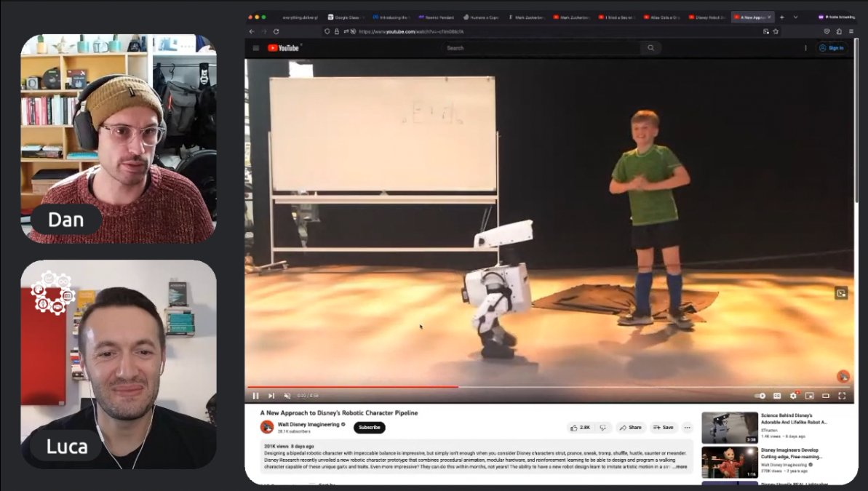The height and width of the screenshot is (491, 868).
Task: Switch to miniplayer mode
Action: pyautogui.click(x=809, y=396)
